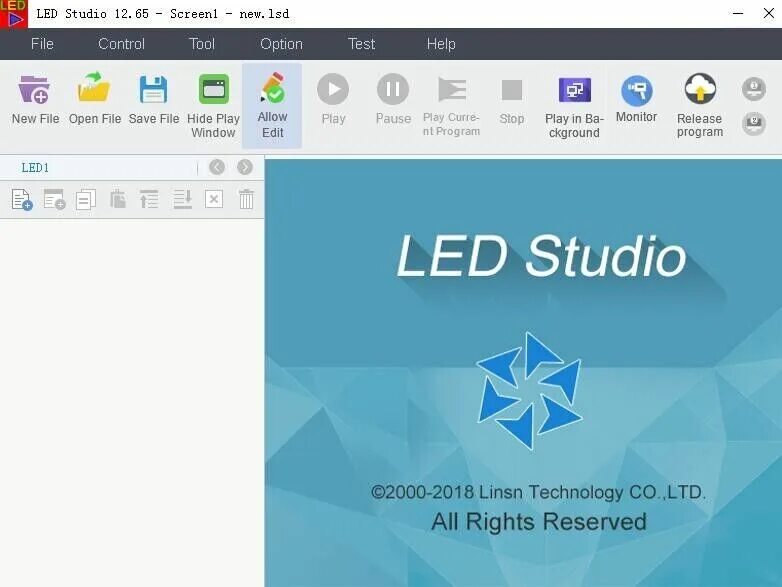Click the move item down icon
The width and height of the screenshot is (782, 587).
click(x=182, y=199)
